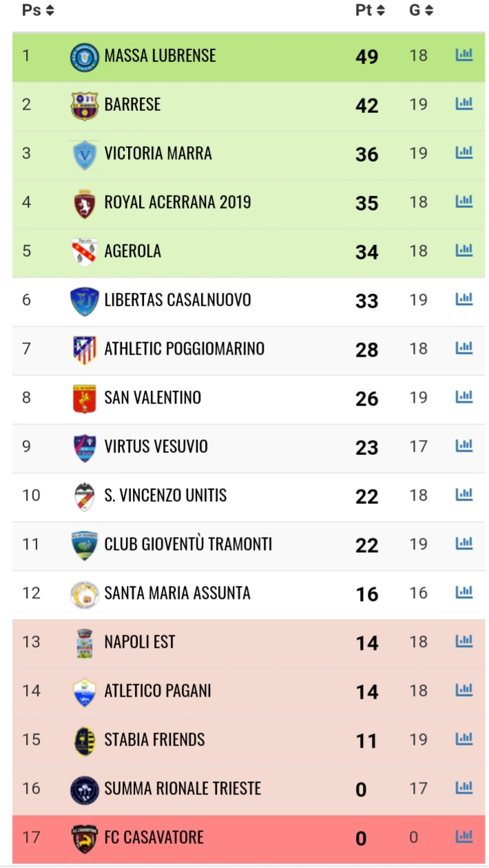Open the Summa Rionale Trieste team link
The width and height of the screenshot is (489, 868).
[x=183, y=788]
